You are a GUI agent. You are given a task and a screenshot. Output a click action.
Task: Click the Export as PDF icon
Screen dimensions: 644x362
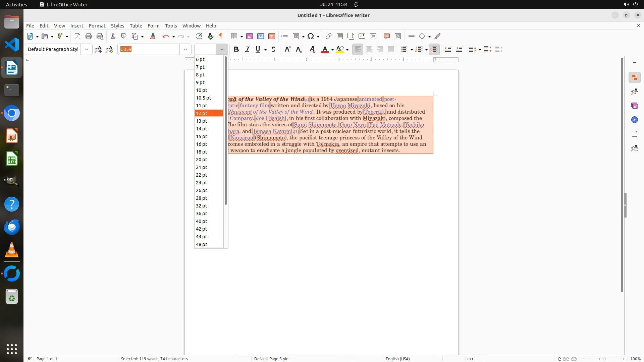click(x=77, y=36)
